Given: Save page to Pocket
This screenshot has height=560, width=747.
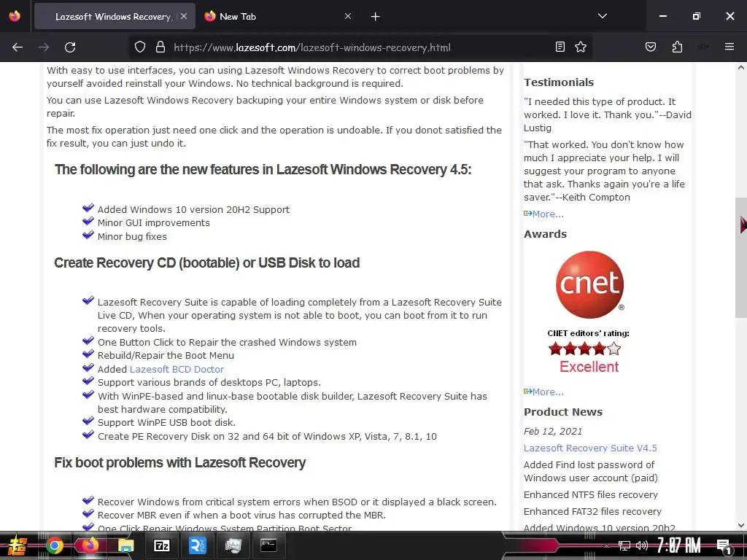Looking at the screenshot, I should [x=651, y=47].
